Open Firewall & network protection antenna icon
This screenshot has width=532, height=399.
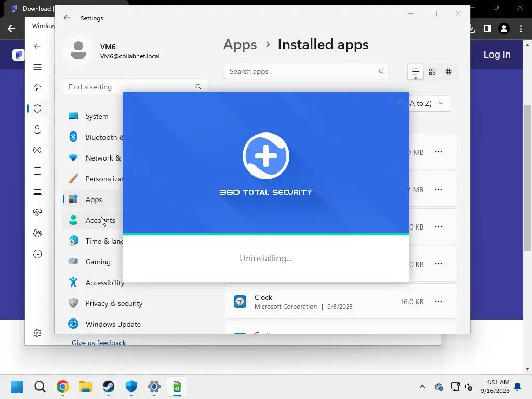click(37, 150)
